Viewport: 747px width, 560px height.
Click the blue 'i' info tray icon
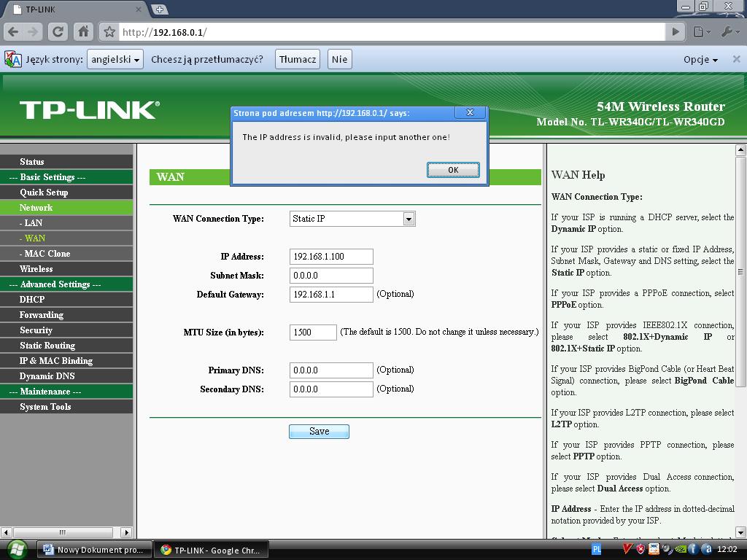pyautogui.click(x=693, y=550)
